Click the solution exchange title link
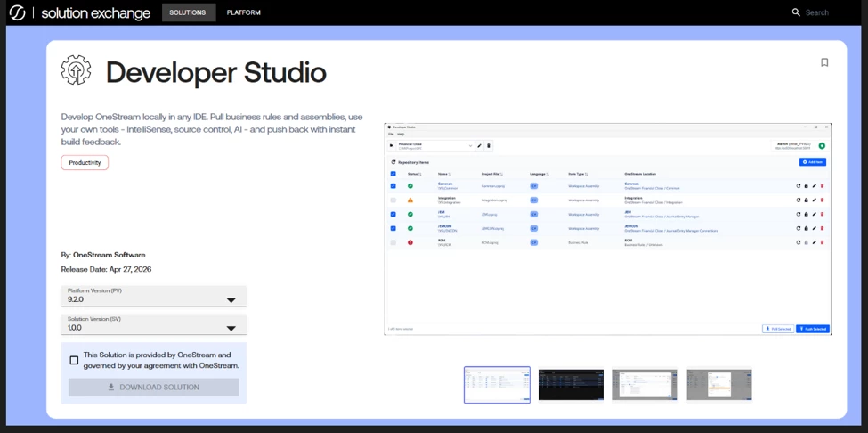The image size is (868, 433). 96,12
